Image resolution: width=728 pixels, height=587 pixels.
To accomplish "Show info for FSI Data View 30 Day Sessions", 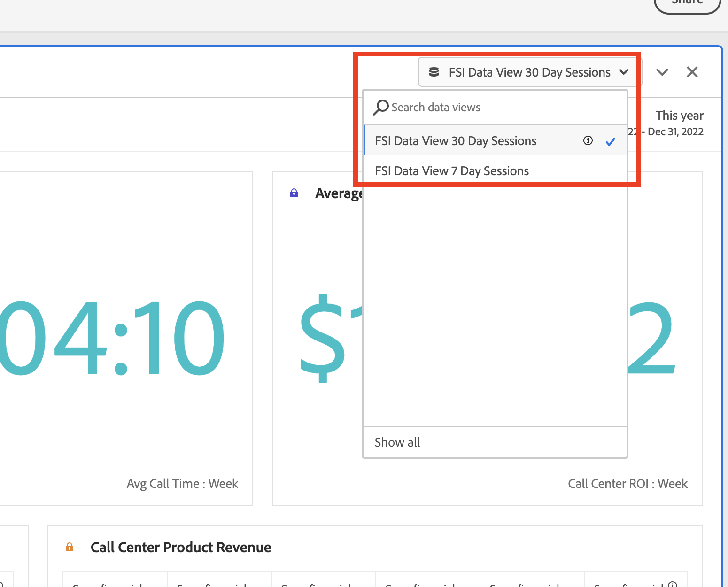I will (588, 140).
